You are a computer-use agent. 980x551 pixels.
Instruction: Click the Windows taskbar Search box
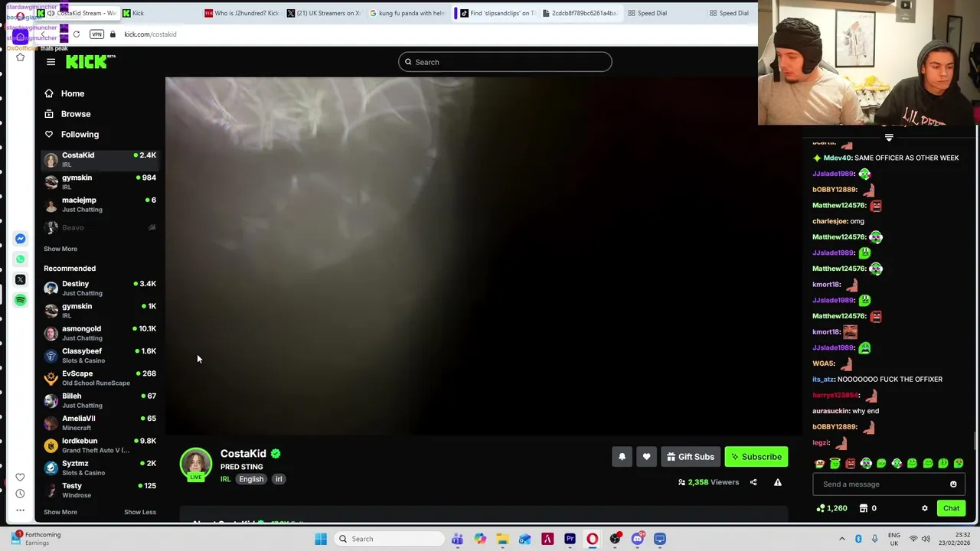[389, 539]
